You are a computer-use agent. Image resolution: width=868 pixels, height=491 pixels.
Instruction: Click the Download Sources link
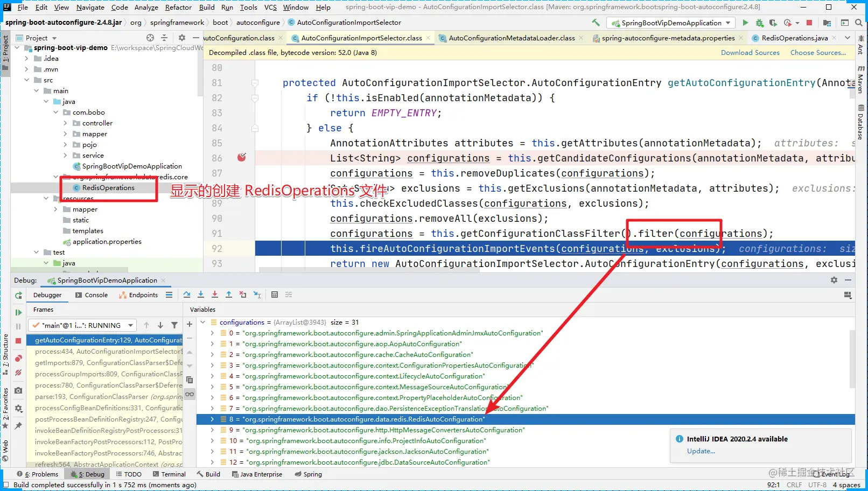(x=750, y=52)
